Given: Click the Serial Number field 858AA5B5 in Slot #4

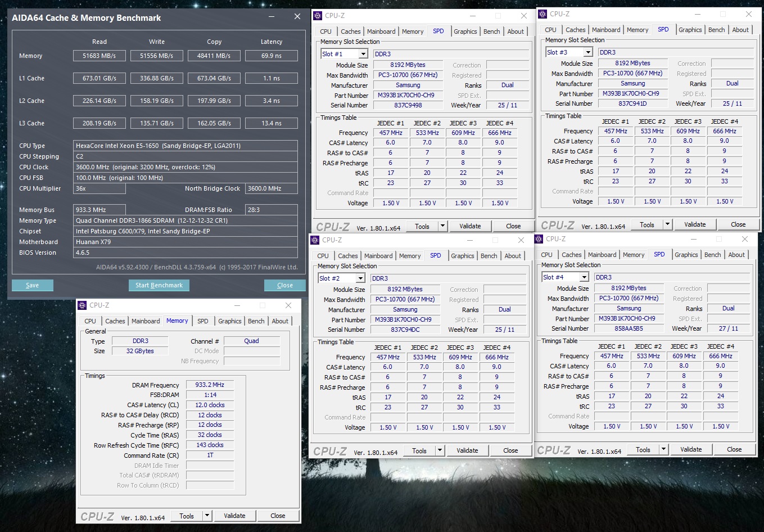Looking at the screenshot, I should tap(629, 328).
